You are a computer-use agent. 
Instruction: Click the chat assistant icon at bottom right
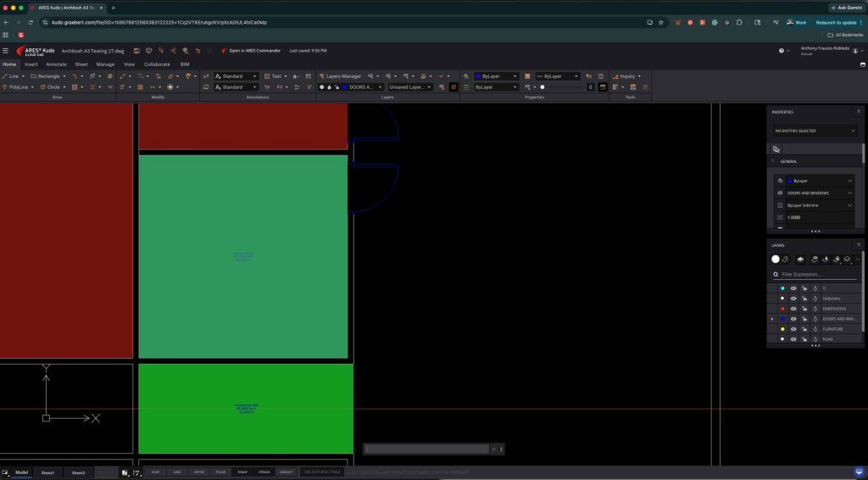pos(859,472)
